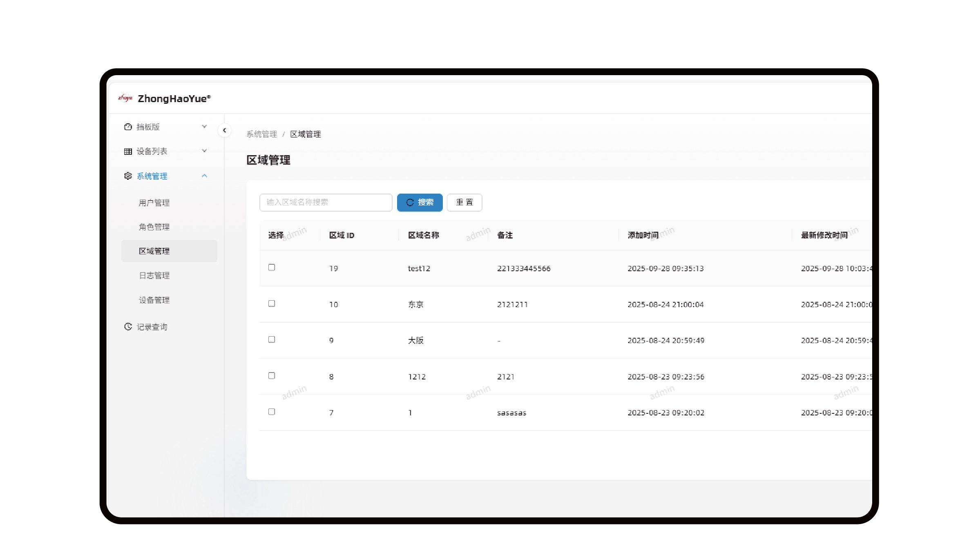Click the record query clock icon
The height and width of the screenshot is (560, 978).
[128, 327]
